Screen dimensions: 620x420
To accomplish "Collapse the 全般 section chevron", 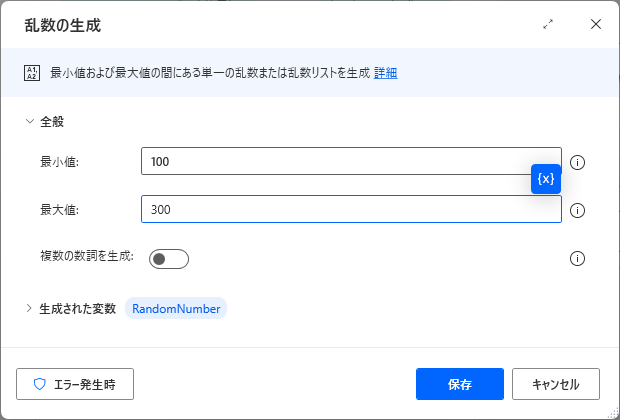I will pyautogui.click(x=29, y=121).
